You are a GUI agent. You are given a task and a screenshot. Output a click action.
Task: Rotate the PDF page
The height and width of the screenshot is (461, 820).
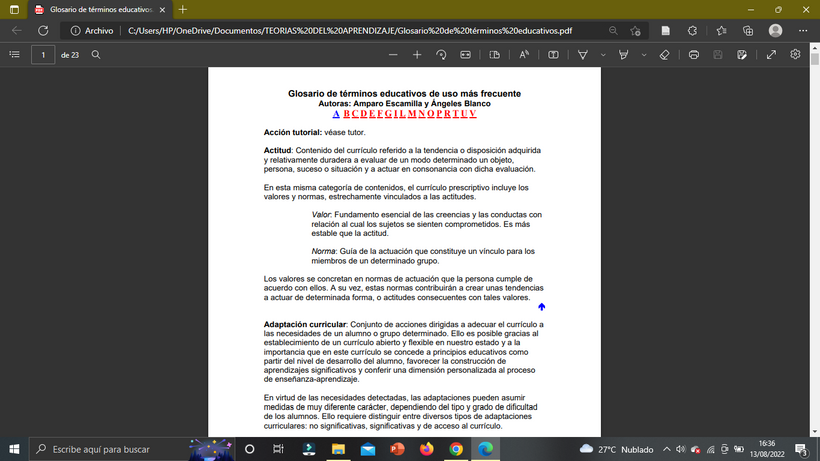[441, 54]
